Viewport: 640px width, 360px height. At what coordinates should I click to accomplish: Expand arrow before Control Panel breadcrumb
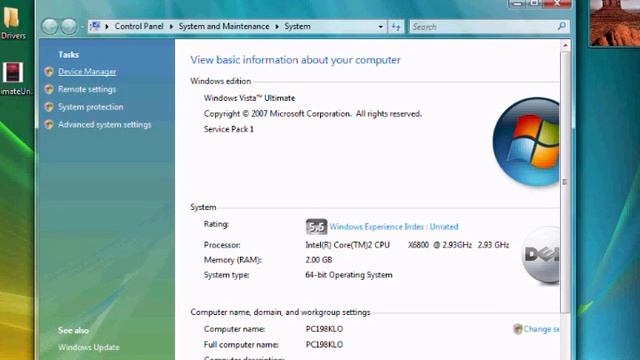107,27
